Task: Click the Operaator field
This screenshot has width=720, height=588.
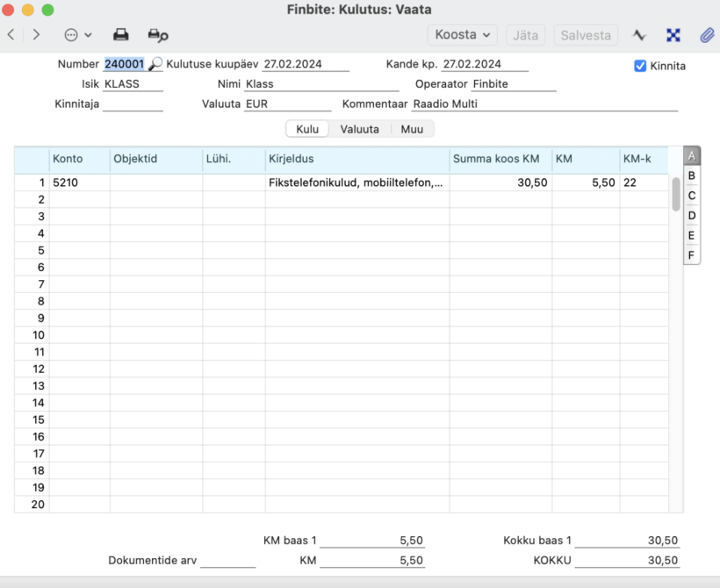Action: pyautogui.click(x=514, y=84)
